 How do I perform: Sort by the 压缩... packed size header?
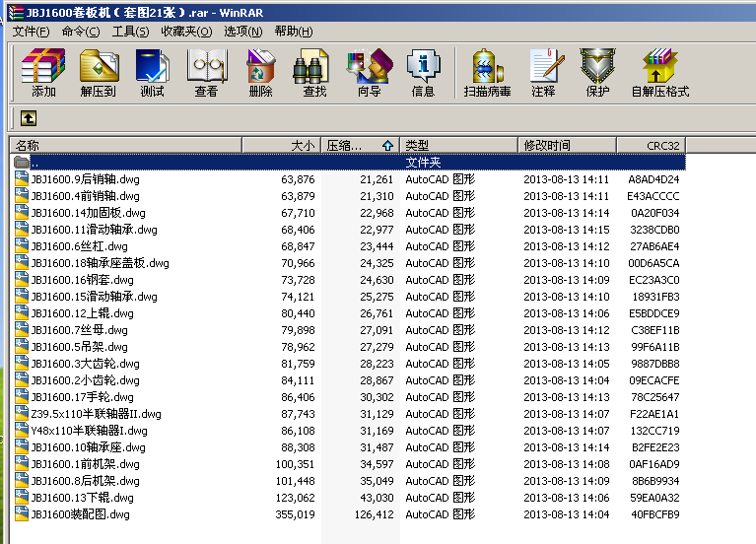tap(360, 145)
